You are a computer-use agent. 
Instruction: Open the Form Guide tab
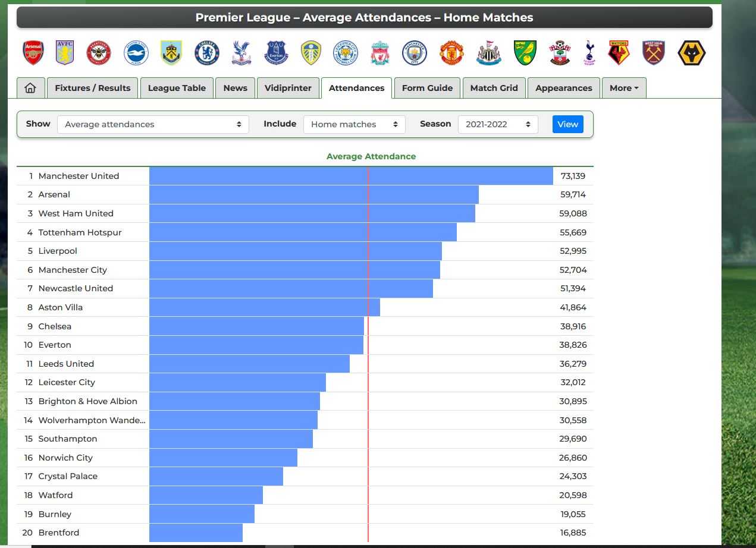coord(427,88)
